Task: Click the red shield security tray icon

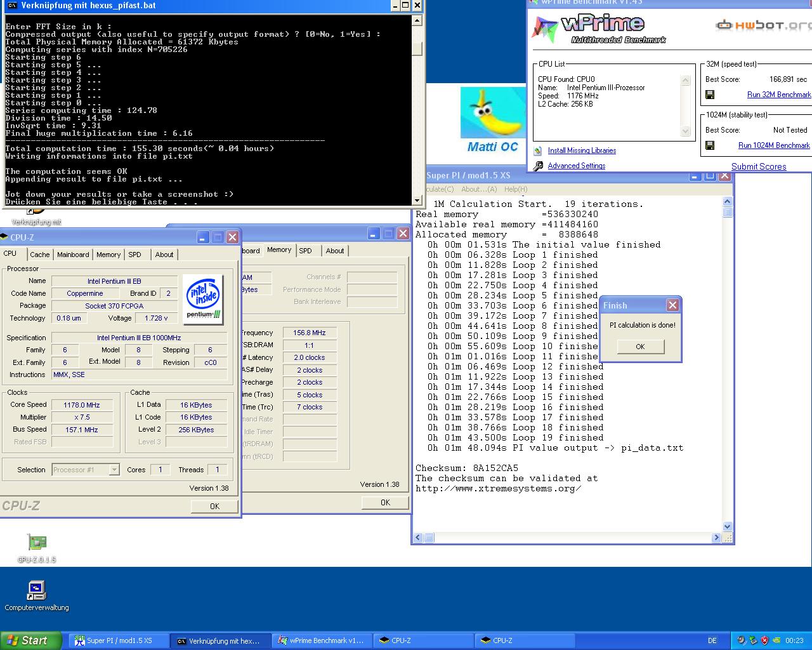Action: pos(764,640)
